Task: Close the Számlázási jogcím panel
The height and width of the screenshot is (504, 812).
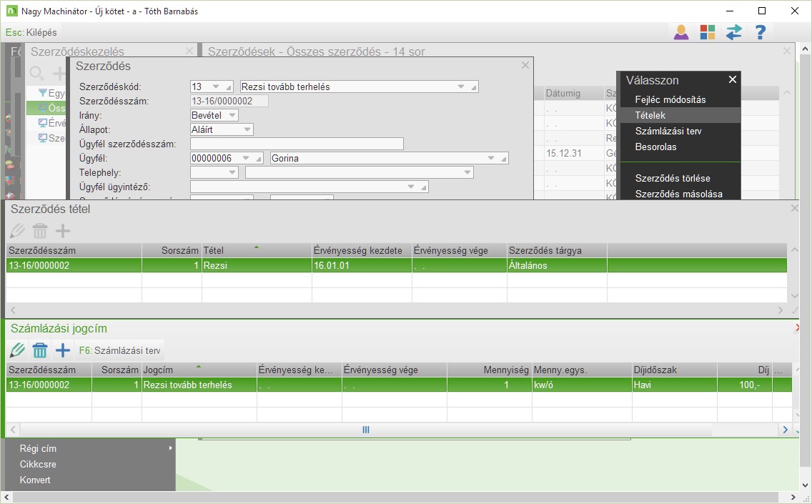Action: tap(798, 328)
